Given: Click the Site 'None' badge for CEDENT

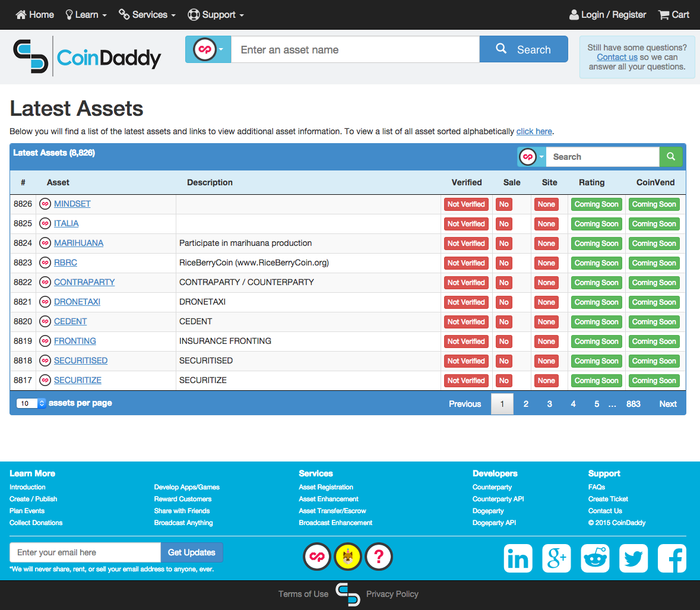Looking at the screenshot, I should (546, 322).
